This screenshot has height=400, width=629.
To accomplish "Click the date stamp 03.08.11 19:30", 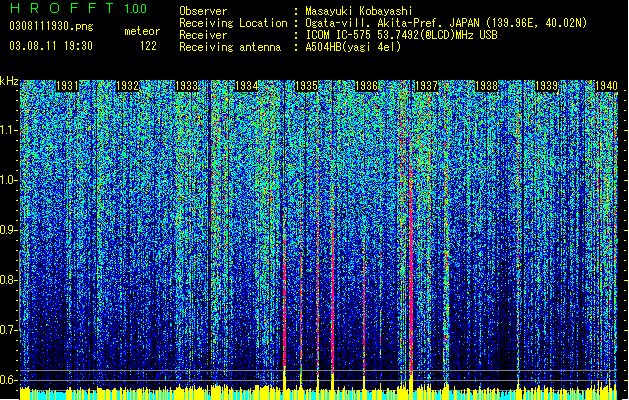I will (x=51, y=46).
